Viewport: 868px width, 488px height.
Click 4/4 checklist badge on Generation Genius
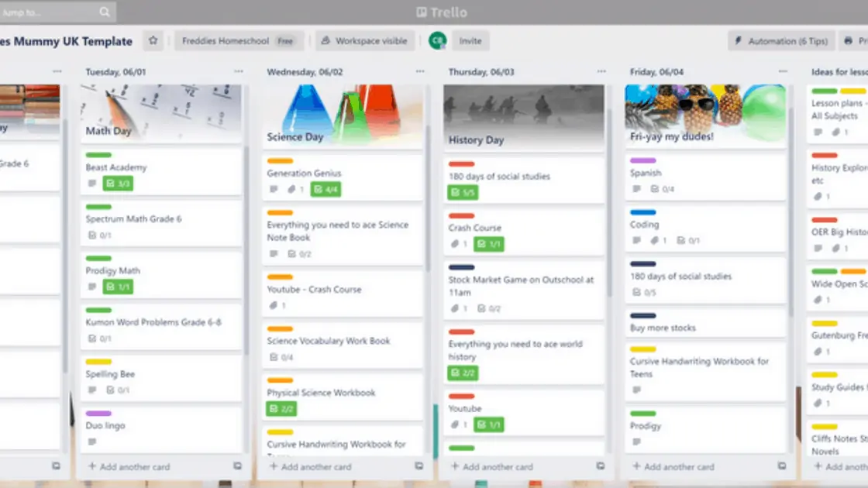(x=326, y=189)
